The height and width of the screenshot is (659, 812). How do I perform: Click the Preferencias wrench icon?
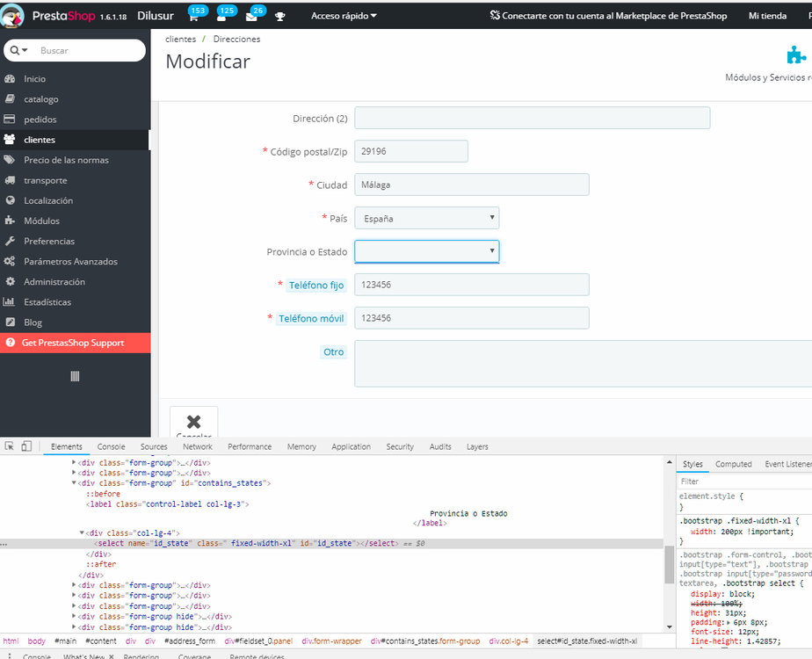pyautogui.click(x=10, y=242)
